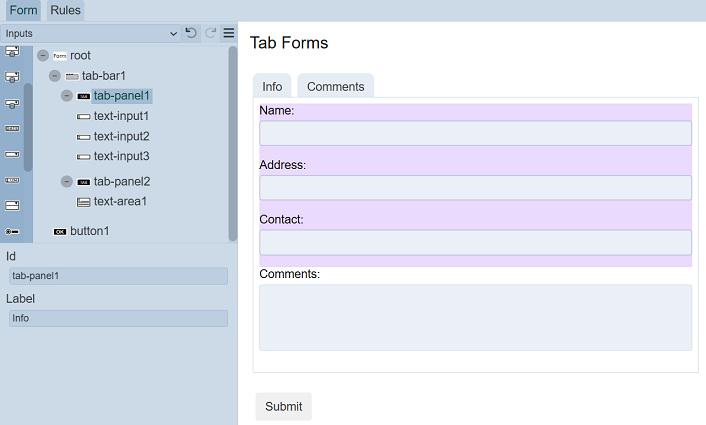Click the redo arrow icon
The width and height of the screenshot is (706, 425).
point(210,33)
